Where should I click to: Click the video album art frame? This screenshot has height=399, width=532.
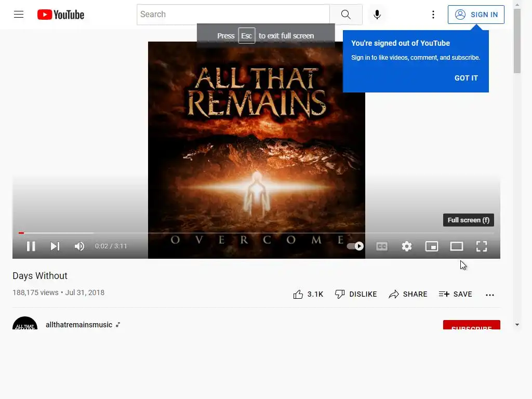257,150
